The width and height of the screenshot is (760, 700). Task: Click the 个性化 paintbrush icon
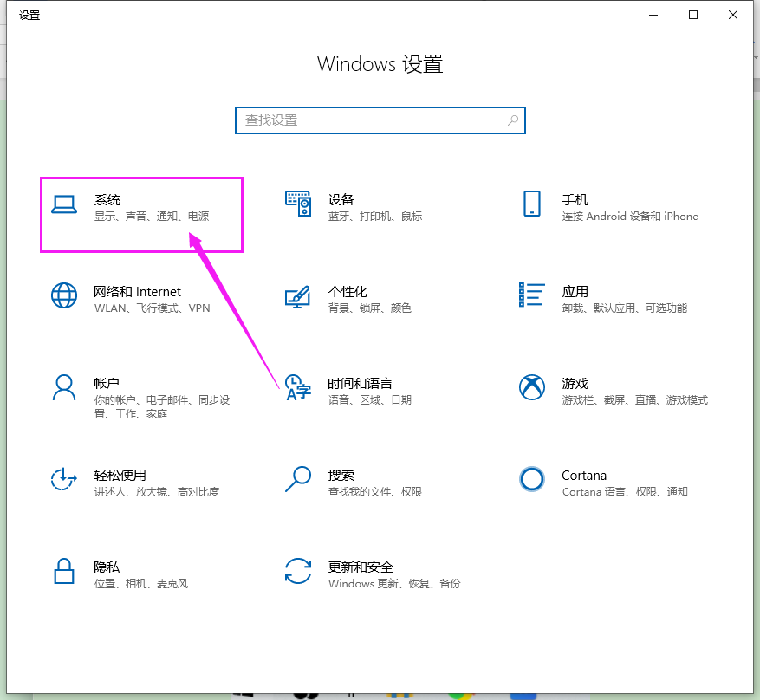(x=297, y=296)
